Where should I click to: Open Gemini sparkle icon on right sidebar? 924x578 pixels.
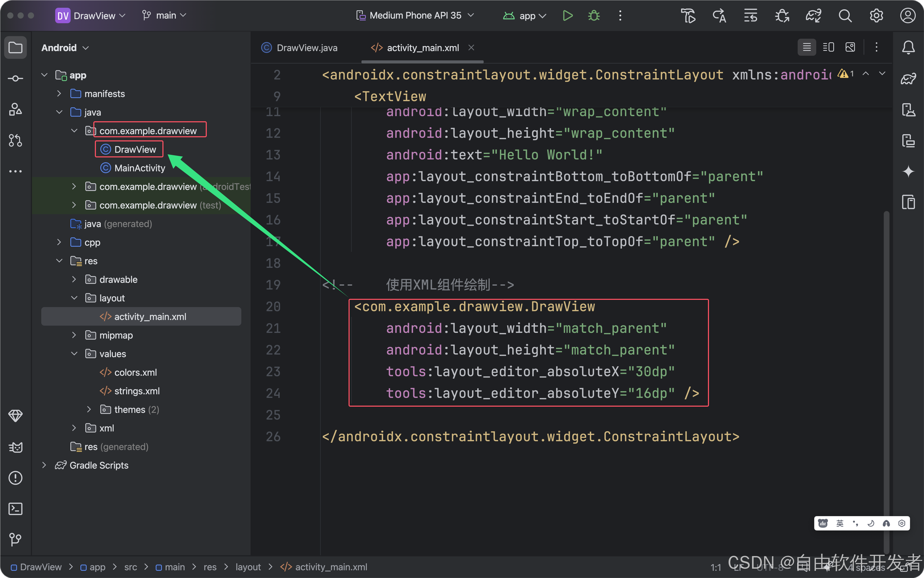point(908,171)
